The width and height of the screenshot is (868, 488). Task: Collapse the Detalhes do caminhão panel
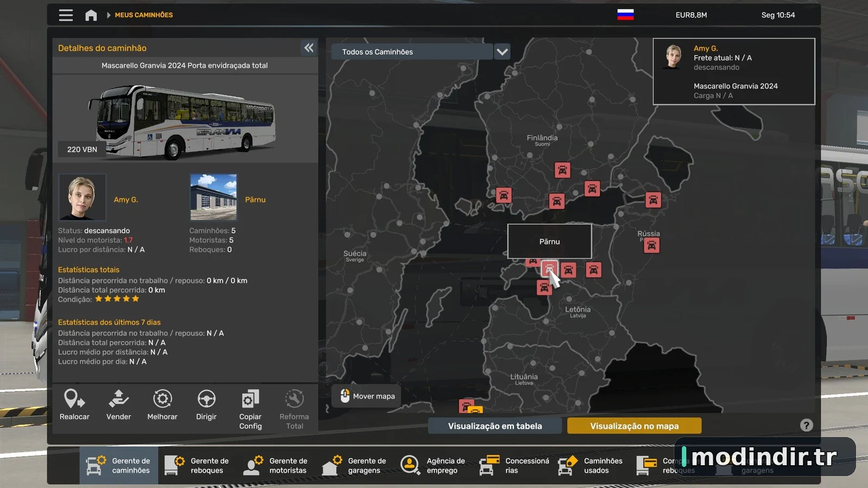pos(309,48)
